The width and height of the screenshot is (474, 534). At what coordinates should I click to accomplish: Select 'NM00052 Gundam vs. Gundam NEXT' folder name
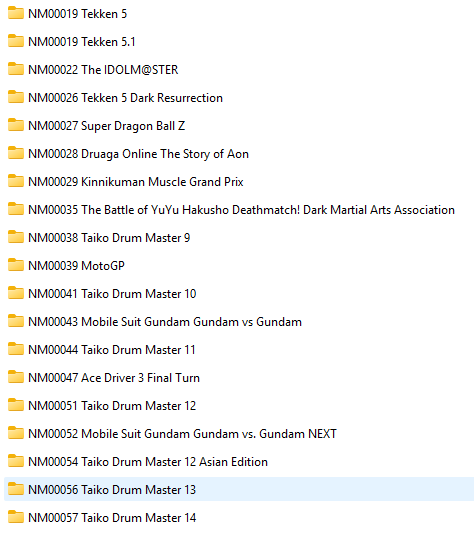(183, 434)
